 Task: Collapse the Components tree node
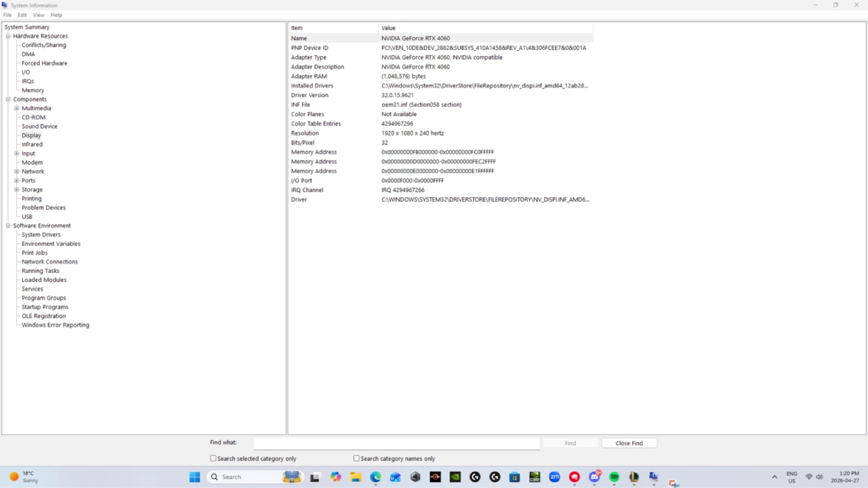point(8,99)
